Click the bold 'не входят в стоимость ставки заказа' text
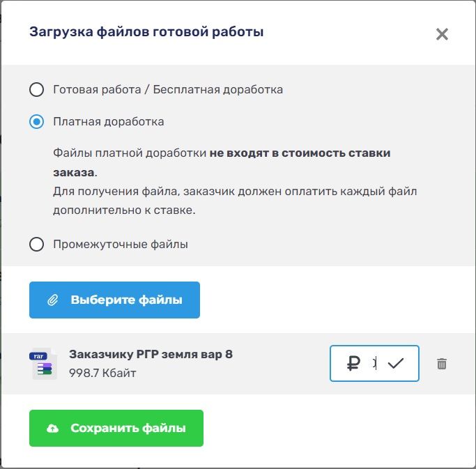The image size is (476, 469). tap(300, 153)
